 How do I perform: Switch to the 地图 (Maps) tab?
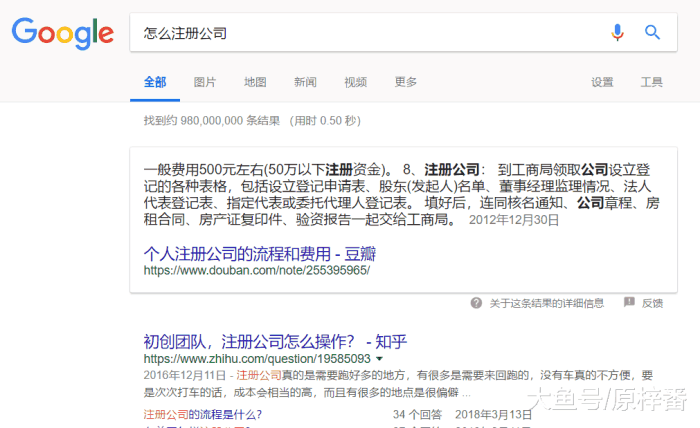pos(255,82)
